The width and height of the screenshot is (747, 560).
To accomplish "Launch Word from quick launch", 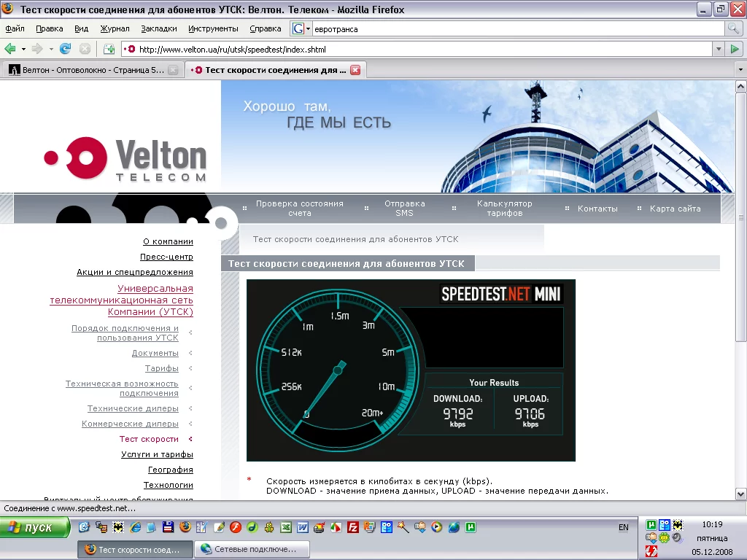I will pyautogui.click(x=303, y=527).
